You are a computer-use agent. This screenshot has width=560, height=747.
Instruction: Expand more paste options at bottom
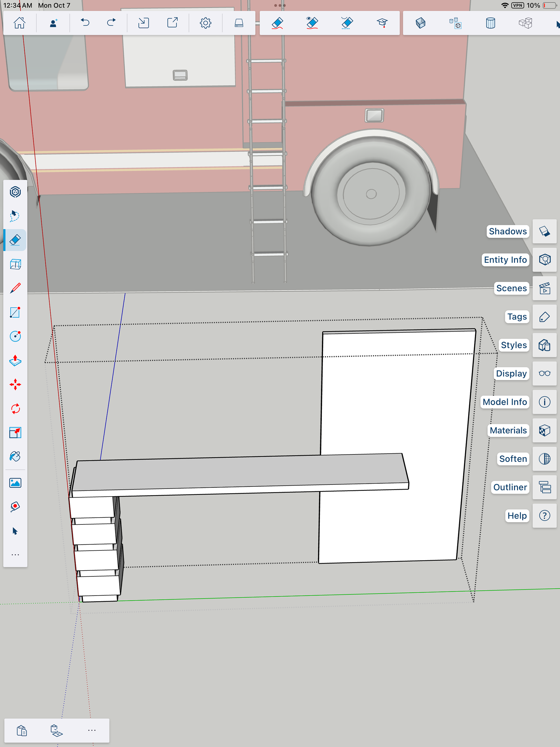(92, 730)
